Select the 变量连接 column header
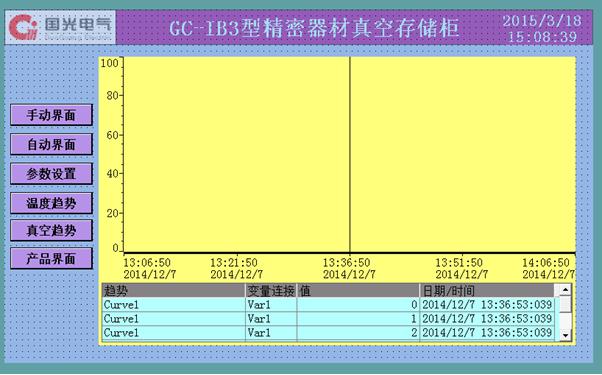Screen dimensions: 602x375 coord(271,291)
